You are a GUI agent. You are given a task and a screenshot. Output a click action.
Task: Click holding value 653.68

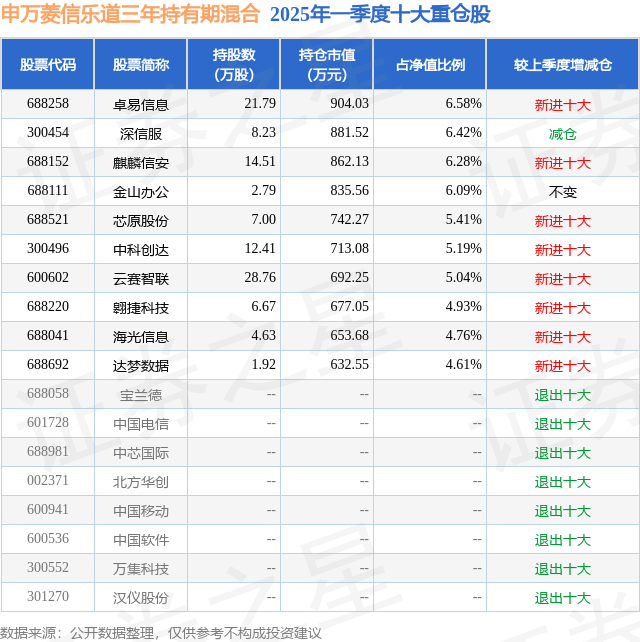point(349,336)
